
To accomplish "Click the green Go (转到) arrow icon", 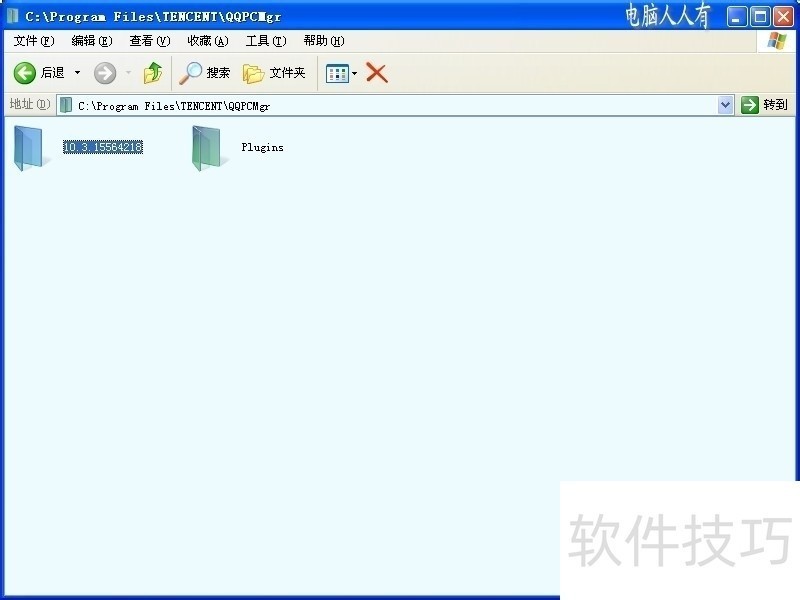I will (748, 104).
